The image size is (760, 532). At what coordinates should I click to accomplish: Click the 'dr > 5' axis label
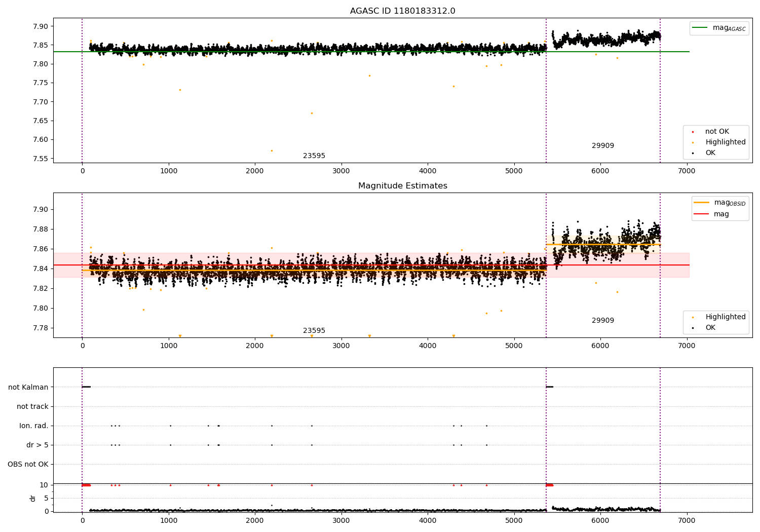click(x=37, y=445)
